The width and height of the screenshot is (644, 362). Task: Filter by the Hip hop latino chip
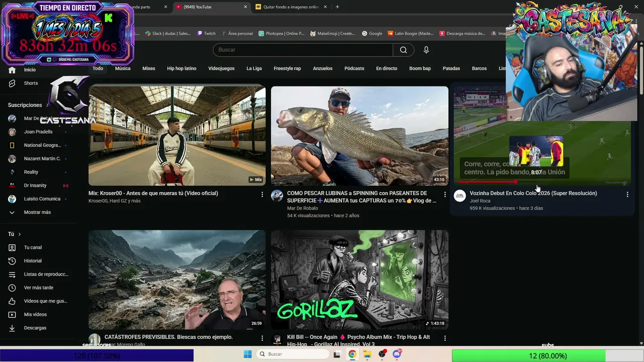point(182,68)
